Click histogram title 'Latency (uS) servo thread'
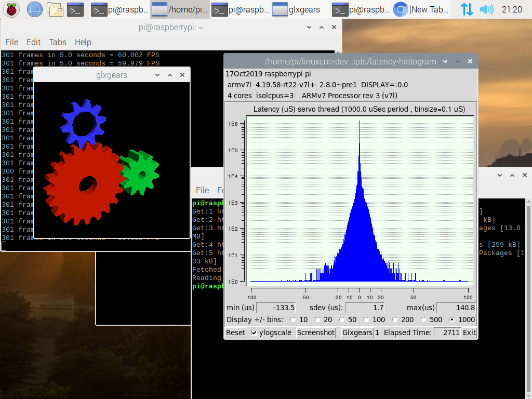The height and width of the screenshot is (399, 532). pyautogui.click(x=296, y=109)
